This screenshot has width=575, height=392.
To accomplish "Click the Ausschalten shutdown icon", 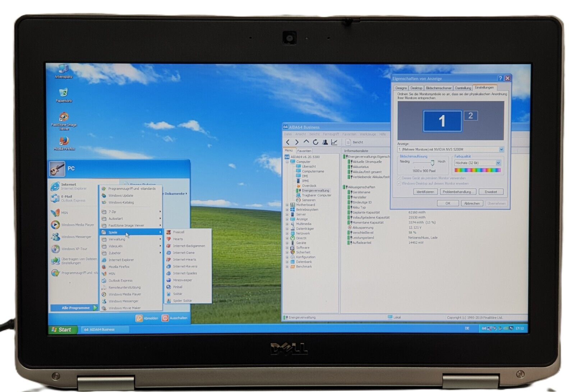I will click(165, 318).
